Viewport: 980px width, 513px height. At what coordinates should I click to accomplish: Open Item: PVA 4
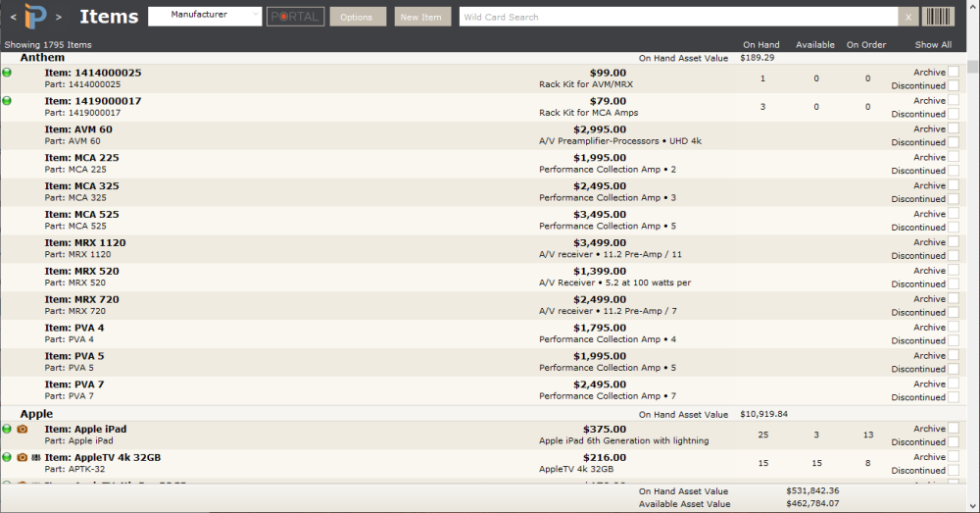[x=73, y=328]
